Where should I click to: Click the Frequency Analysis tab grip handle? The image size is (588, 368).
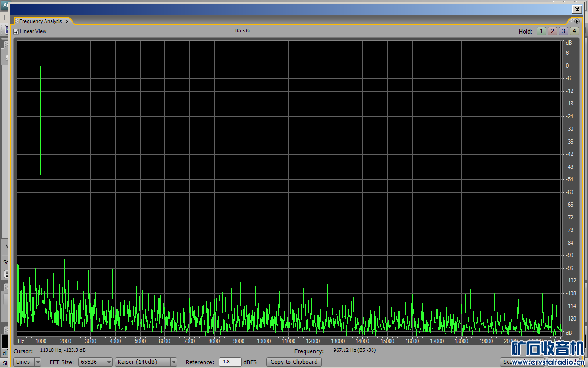tap(17, 21)
